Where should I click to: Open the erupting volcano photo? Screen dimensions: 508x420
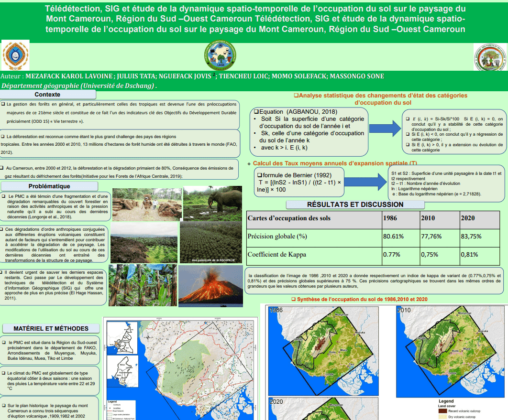(x=210, y=286)
